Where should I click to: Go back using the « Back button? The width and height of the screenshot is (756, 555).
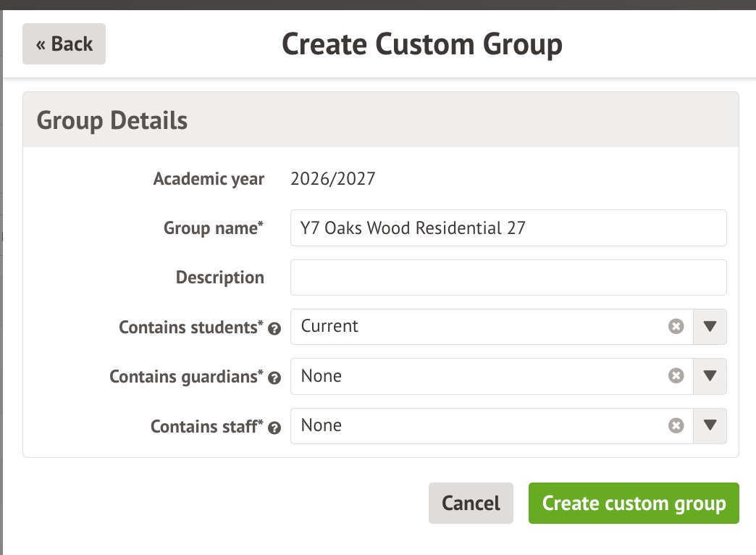(64, 44)
